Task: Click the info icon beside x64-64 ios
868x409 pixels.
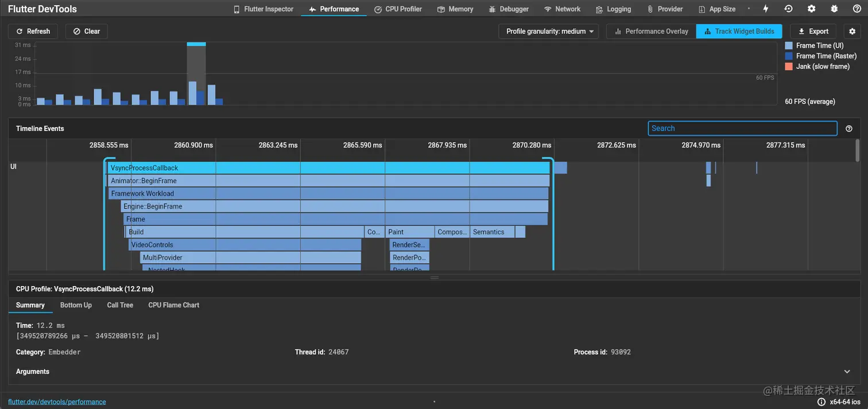Action: coord(821,402)
